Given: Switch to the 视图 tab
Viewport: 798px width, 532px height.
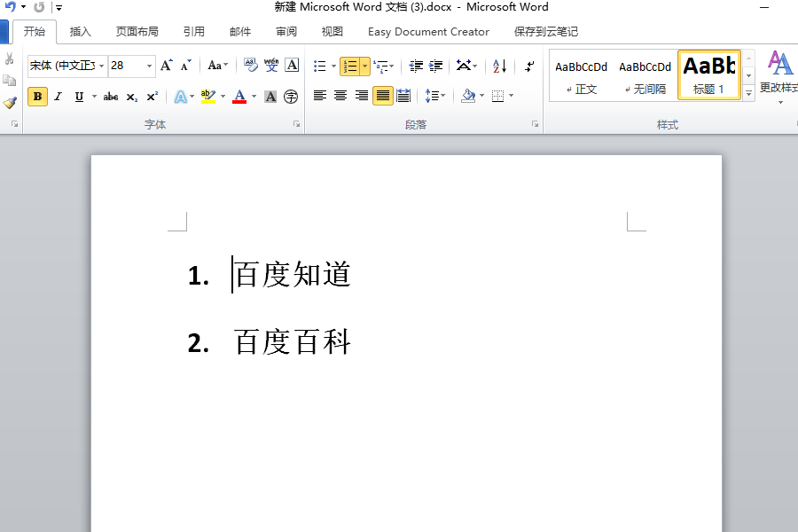Looking at the screenshot, I should coord(332,32).
